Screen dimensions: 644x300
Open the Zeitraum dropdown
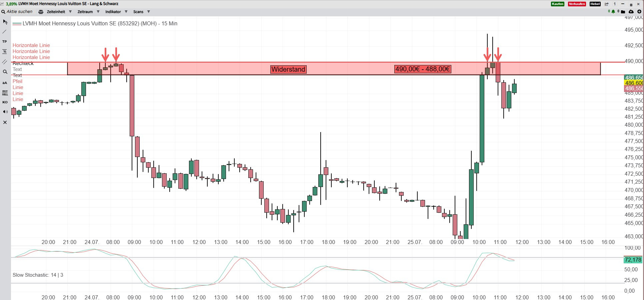89,12
